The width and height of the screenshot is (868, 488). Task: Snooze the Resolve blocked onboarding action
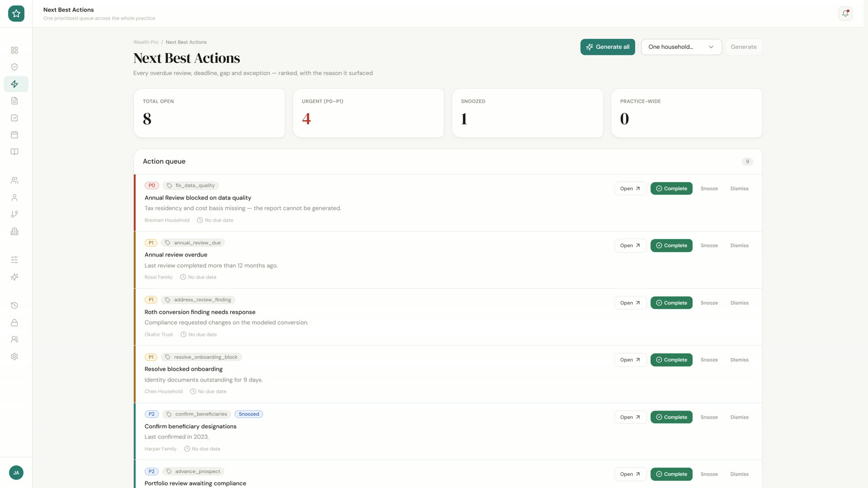click(709, 360)
